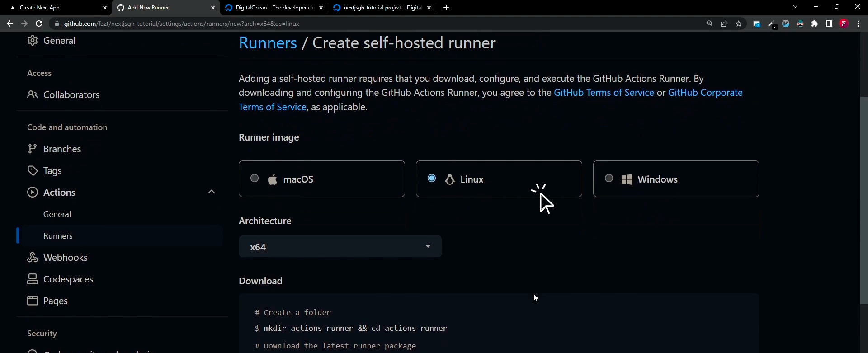Click the back navigation arrow
Viewport: 868px width, 353px height.
click(9, 24)
